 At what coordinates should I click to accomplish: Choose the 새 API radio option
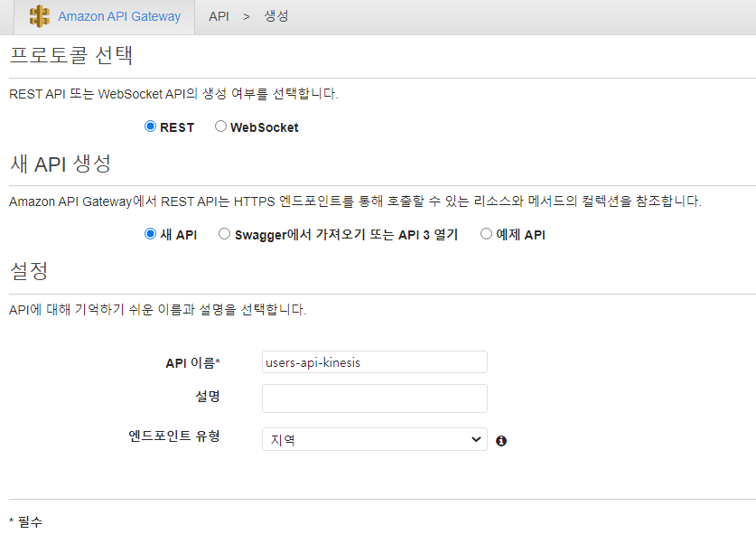151,234
